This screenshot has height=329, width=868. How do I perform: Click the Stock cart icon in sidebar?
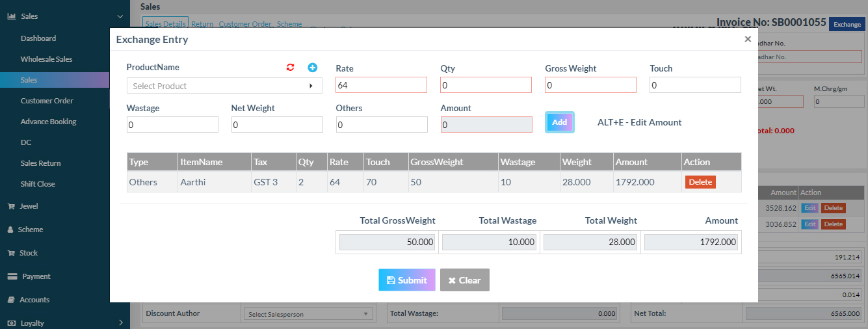coord(11,253)
